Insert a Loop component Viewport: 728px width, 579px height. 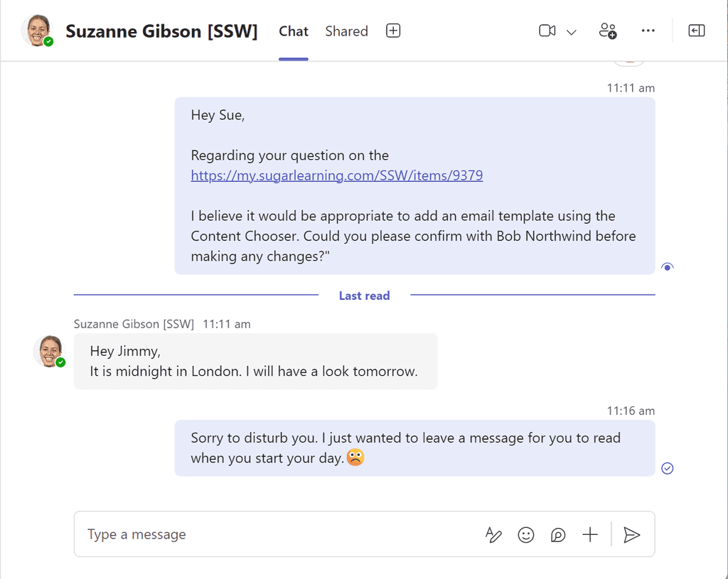pos(557,535)
